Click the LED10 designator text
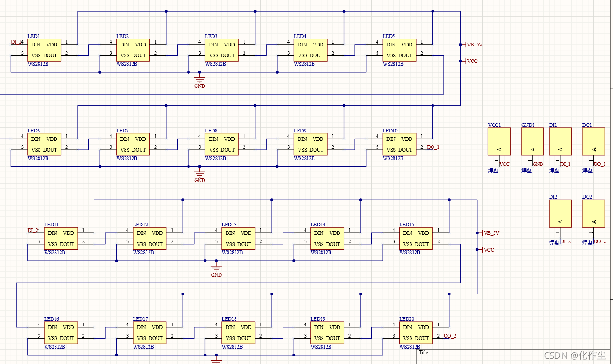 point(390,131)
